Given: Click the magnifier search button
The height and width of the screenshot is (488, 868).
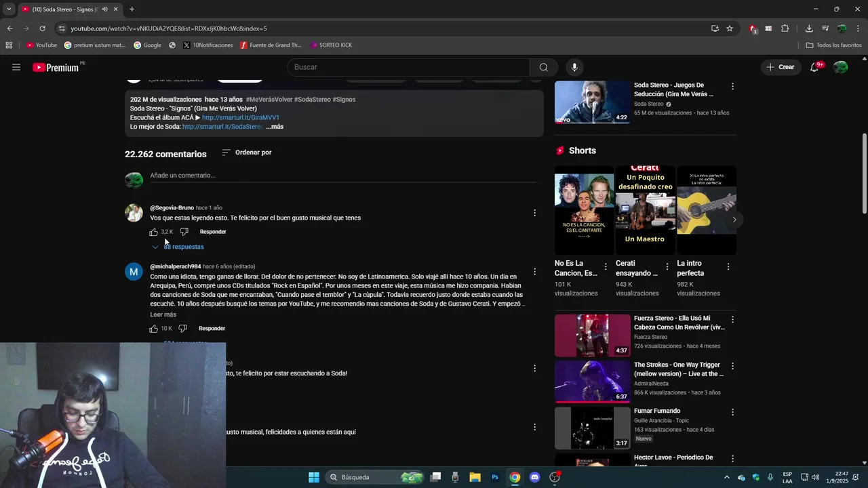Looking at the screenshot, I should click(x=543, y=67).
